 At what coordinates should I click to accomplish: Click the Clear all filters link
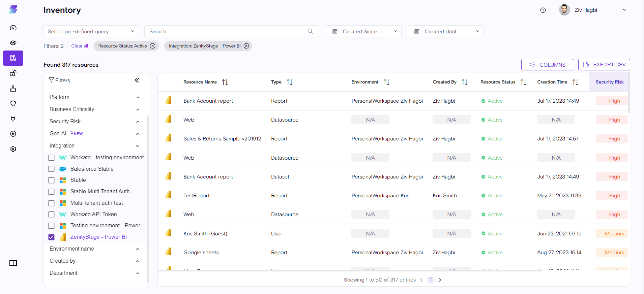(x=80, y=46)
